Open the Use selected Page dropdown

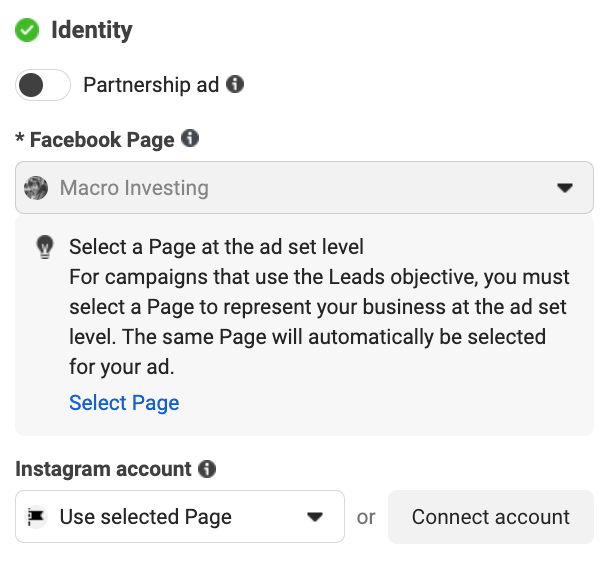pyautogui.click(x=170, y=517)
